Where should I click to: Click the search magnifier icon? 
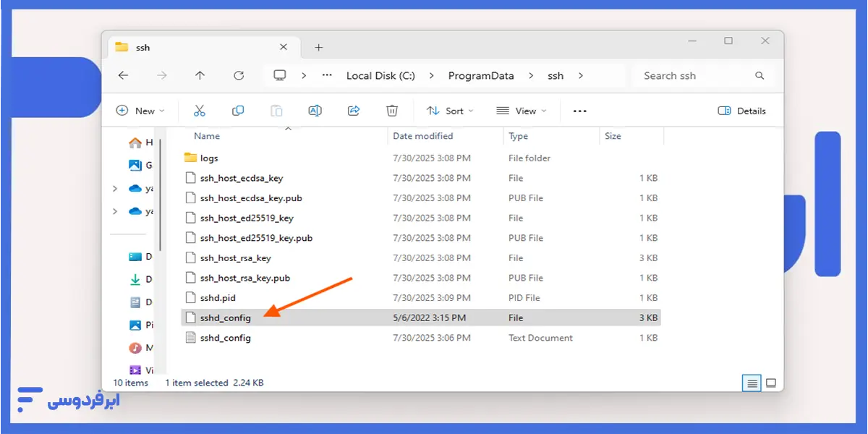(759, 75)
